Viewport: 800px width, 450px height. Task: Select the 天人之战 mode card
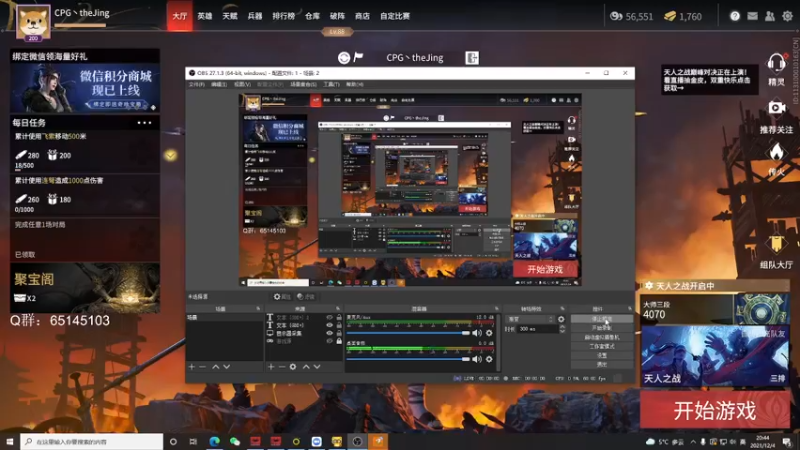(714, 356)
